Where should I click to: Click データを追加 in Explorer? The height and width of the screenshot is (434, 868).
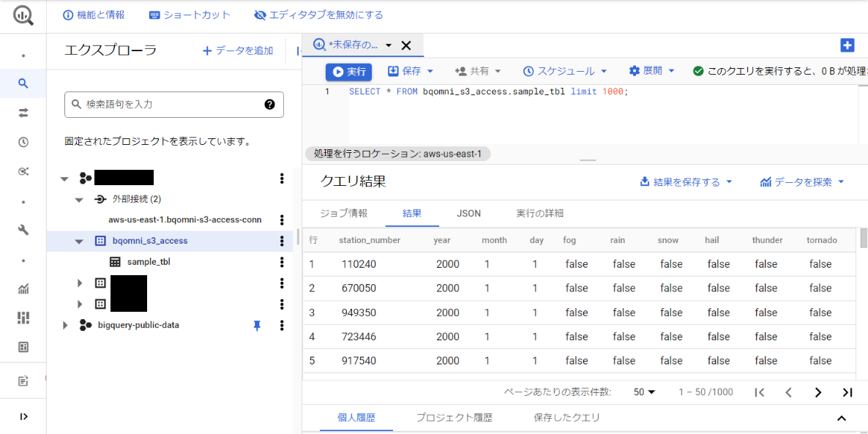tap(237, 51)
